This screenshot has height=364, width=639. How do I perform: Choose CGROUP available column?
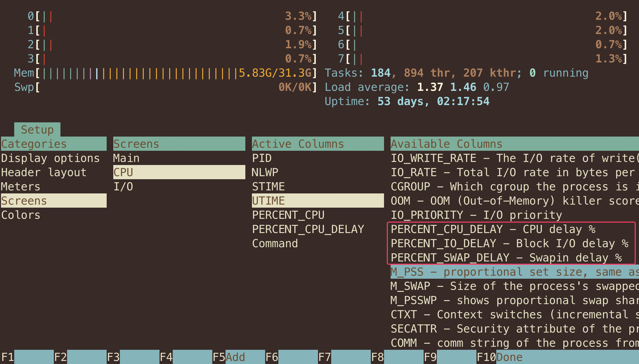pyautogui.click(x=515, y=187)
